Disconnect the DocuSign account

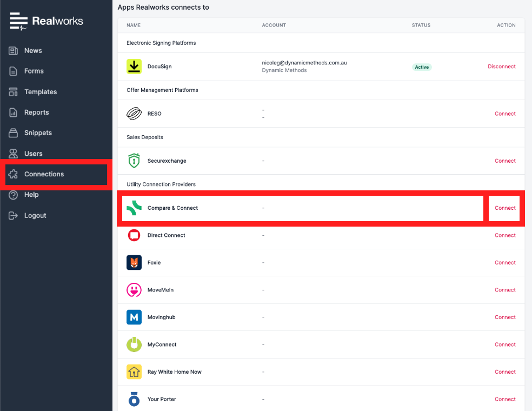point(502,67)
